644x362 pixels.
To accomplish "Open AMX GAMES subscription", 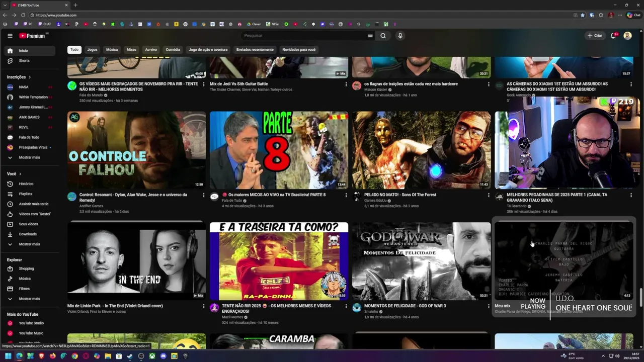I will 31,117.
